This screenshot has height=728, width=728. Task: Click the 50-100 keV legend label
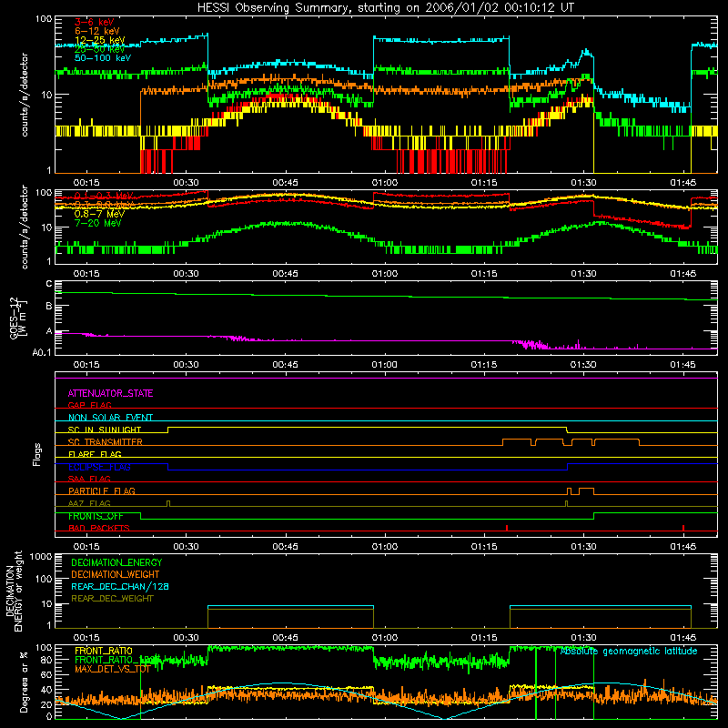(102, 58)
